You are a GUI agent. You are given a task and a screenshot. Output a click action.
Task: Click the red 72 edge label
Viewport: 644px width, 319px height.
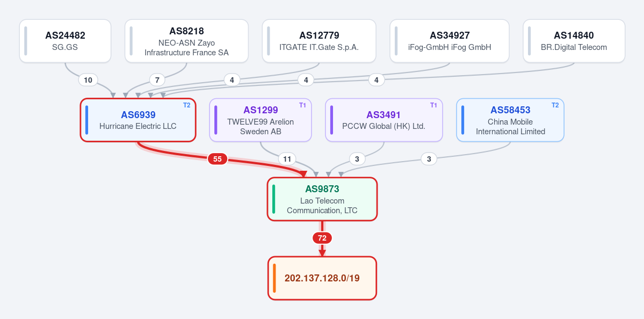322,238
